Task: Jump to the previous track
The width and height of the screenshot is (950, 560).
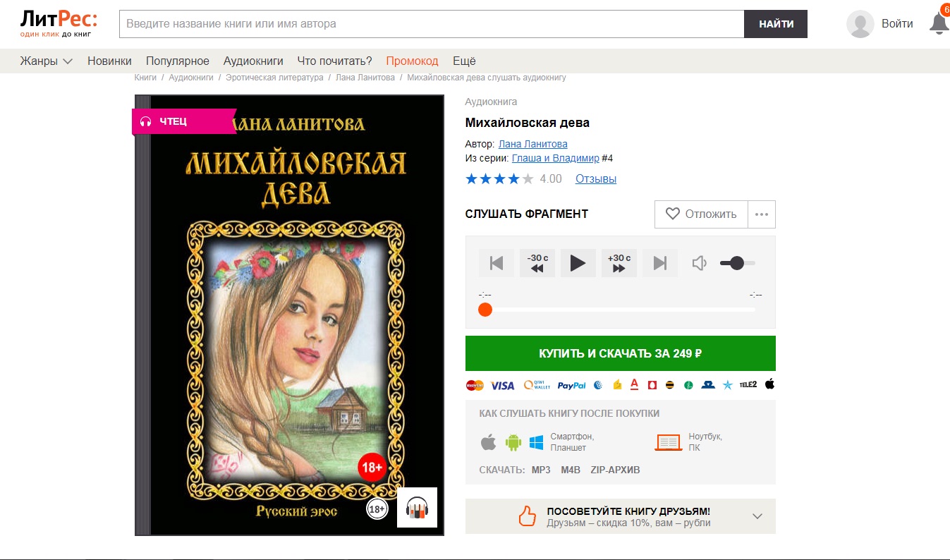Action: pyautogui.click(x=496, y=263)
